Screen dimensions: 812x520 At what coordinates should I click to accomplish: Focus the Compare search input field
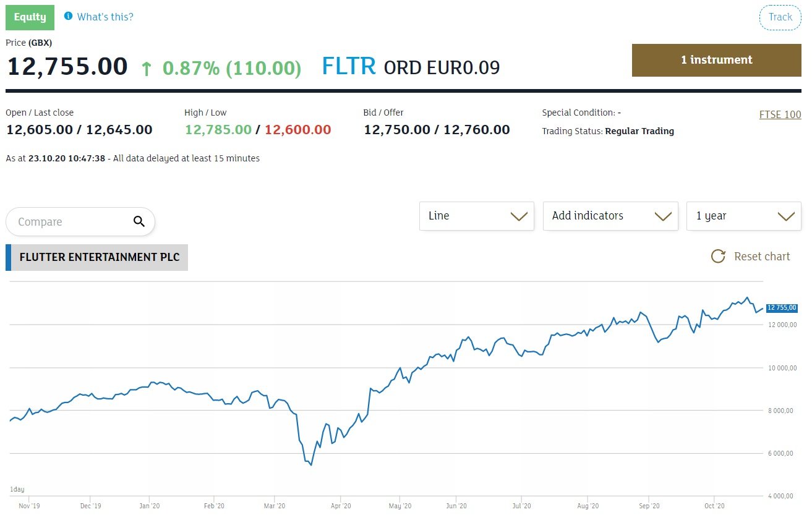point(71,222)
